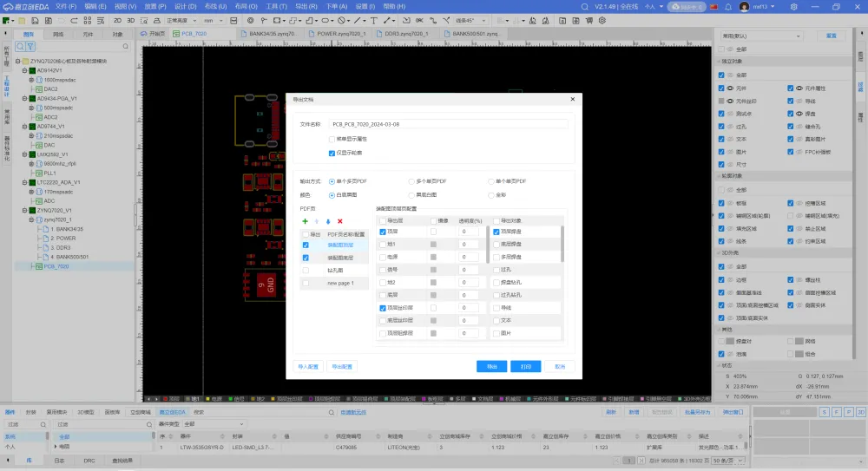
Task: Open the mm units dropdown in toolbar
Action: tap(214, 19)
